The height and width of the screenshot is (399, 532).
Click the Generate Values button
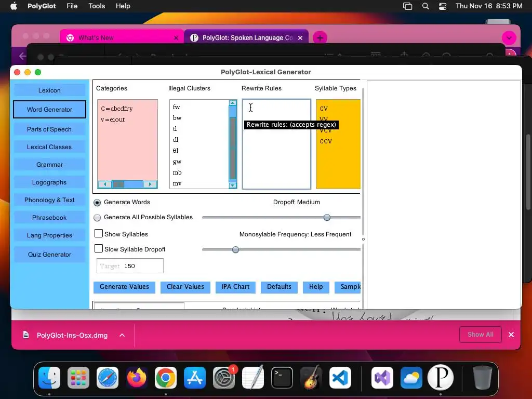pos(124,287)
